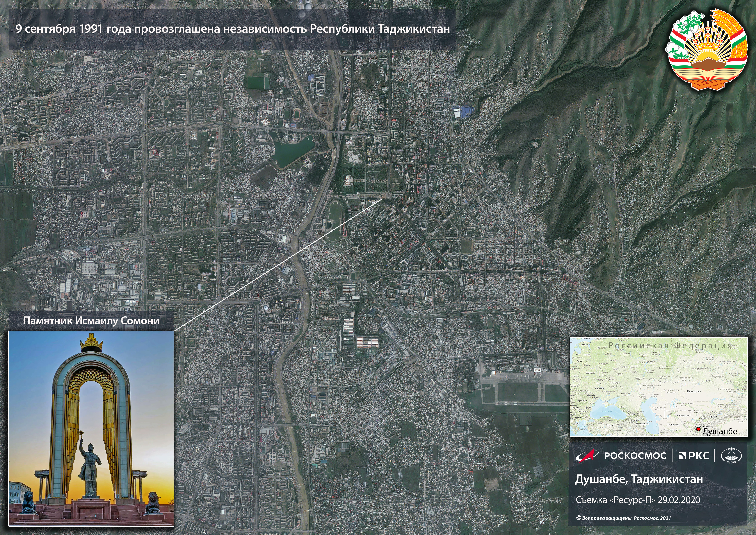Click the 'Казахстан' label on the inset map
This screenshot has width=756, height=535.
coord(694,391)
